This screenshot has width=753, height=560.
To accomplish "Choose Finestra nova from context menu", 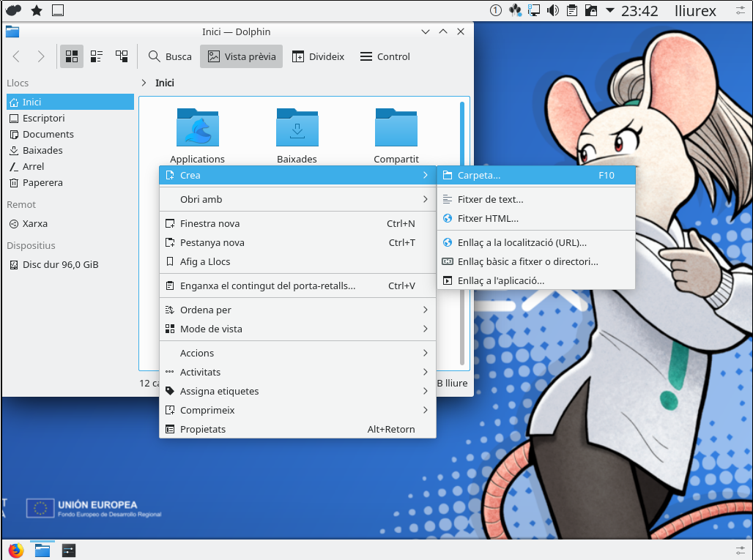I will tap(297, 223).
